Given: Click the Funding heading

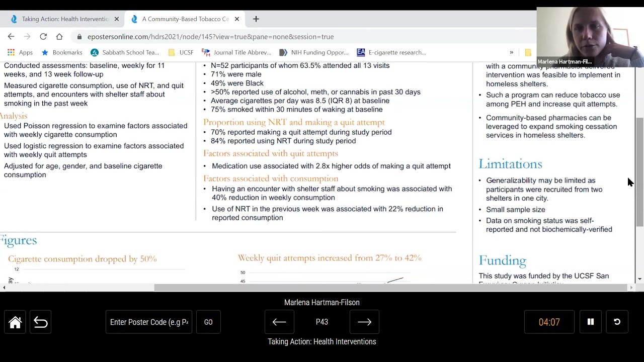Looking at the screenshot, I should 502,260.
